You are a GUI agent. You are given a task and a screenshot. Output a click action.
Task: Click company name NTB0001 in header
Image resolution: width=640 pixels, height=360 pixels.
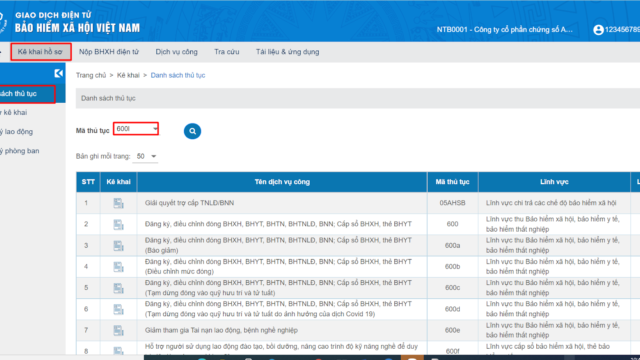[504, 29]
